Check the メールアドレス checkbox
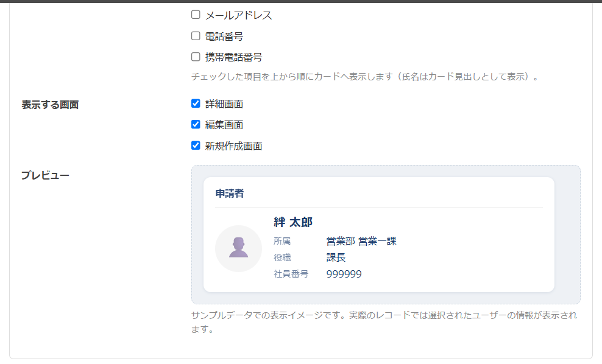The height and width of the screenshot is (364, 602). click(196, 15)
